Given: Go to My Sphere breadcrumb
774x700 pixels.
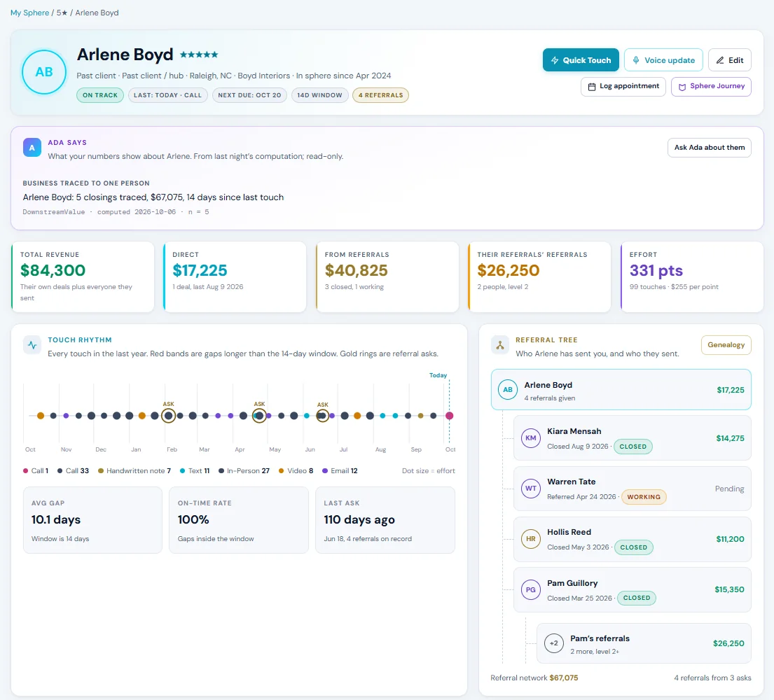Looking at the screenshot, I should [x=29, y=13].
